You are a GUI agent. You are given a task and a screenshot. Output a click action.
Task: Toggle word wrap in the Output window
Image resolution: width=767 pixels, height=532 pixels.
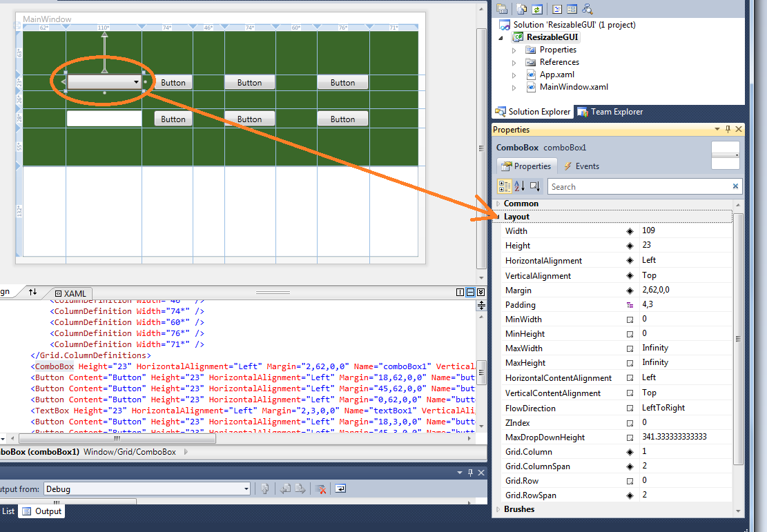339,489
